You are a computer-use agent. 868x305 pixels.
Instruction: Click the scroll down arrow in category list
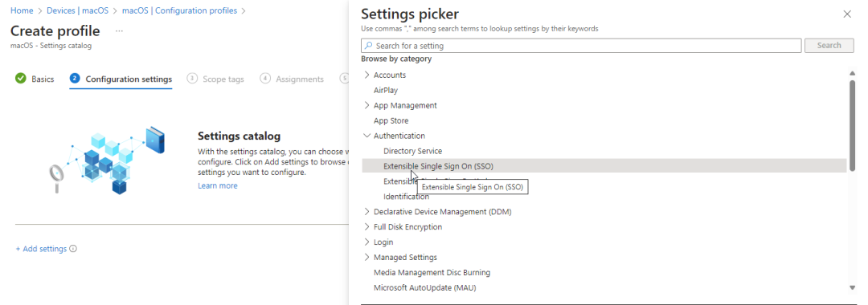[853, 287]
